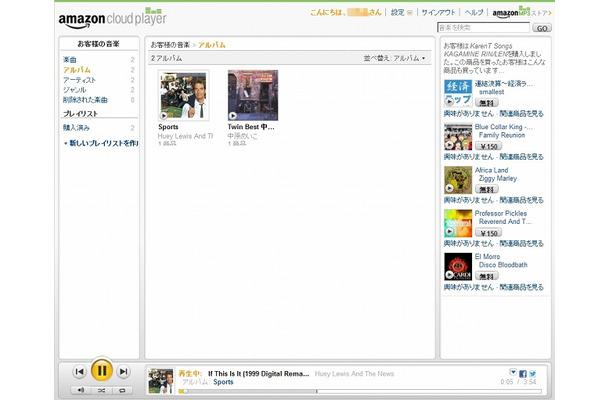Click 関連商品を見る under El Morro
610x400 pixels.
pyautogui.click(x=521, y=287)
